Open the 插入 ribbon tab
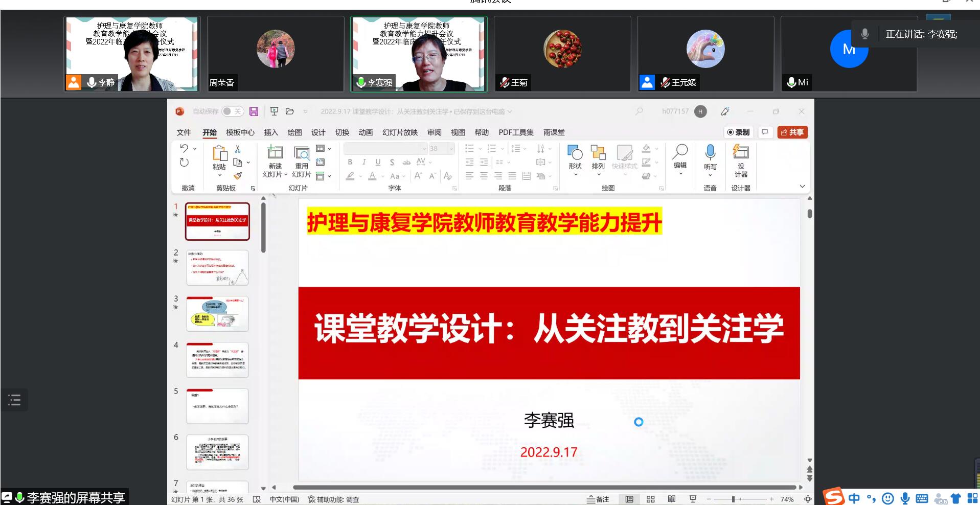This screenshot has width=980, height=505. tap(270, 132)
